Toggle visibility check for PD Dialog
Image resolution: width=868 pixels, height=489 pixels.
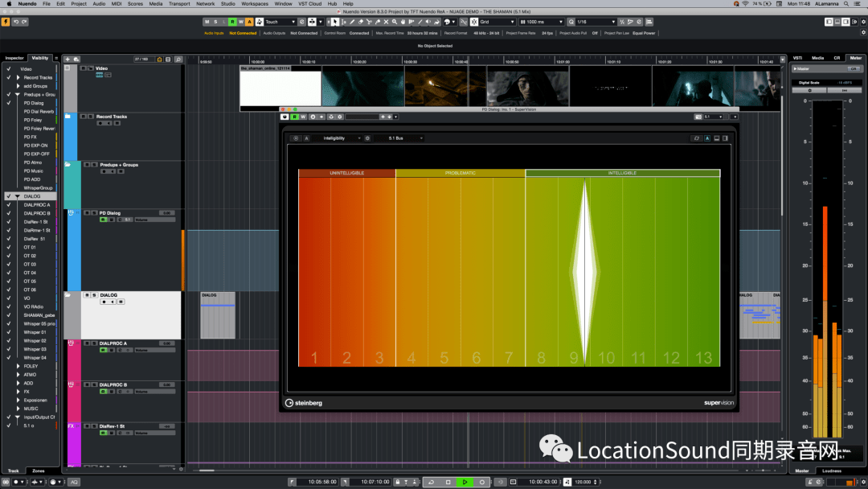8,103
